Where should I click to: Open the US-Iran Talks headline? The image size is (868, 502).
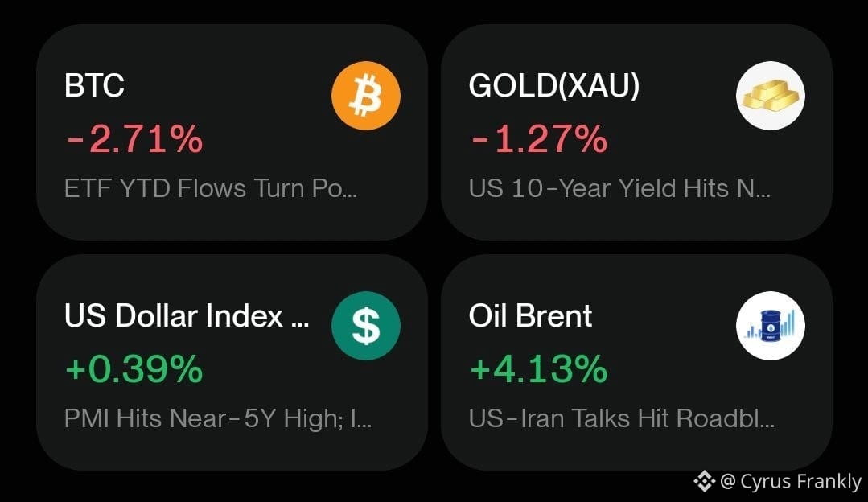point(622,419)
